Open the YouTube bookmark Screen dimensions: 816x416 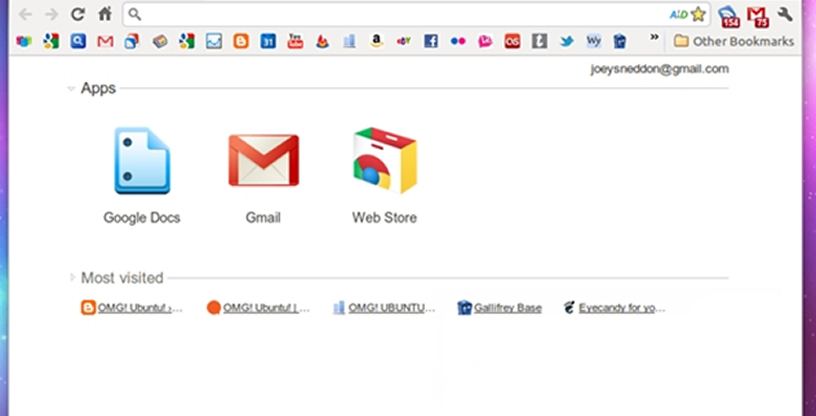pyautogui.click(x=295, y=41)
